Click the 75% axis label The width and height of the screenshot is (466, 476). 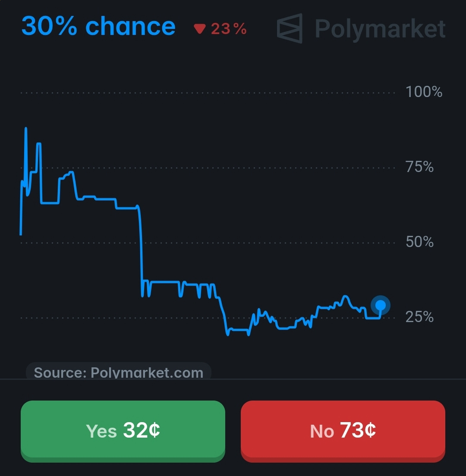(x=419, y=167)
